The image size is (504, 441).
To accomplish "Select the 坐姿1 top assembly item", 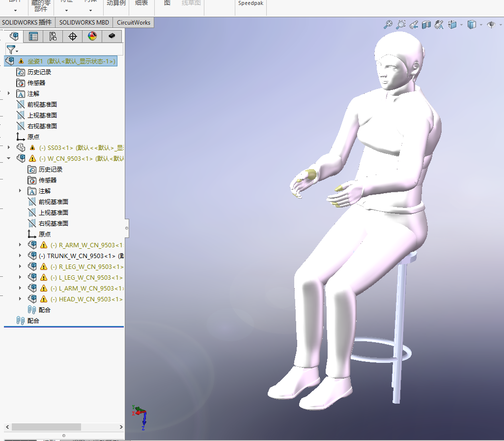I will (x=61, y=61).
